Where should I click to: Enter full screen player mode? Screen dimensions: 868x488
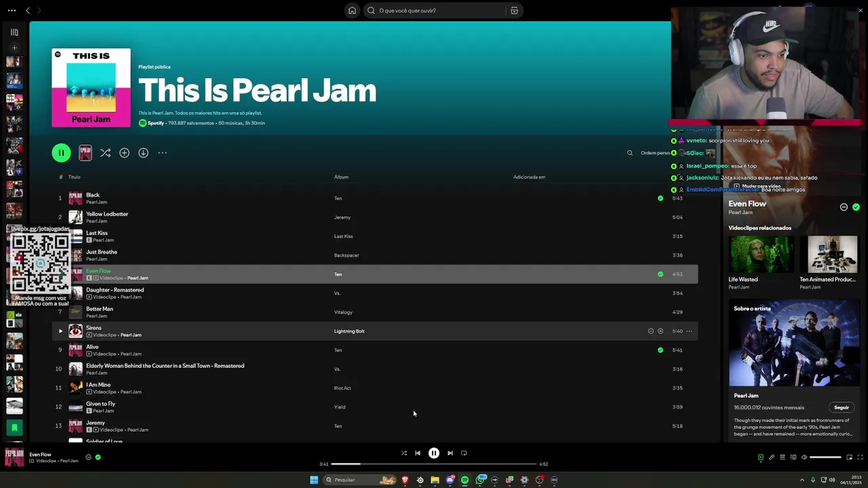click(x=861, y=457)
